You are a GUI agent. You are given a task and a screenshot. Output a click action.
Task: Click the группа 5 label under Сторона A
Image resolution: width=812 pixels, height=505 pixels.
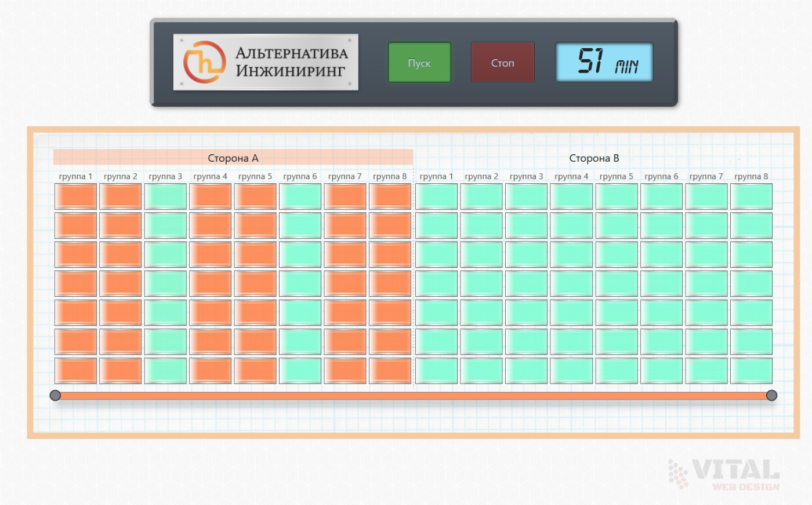[x=255, y=176]
